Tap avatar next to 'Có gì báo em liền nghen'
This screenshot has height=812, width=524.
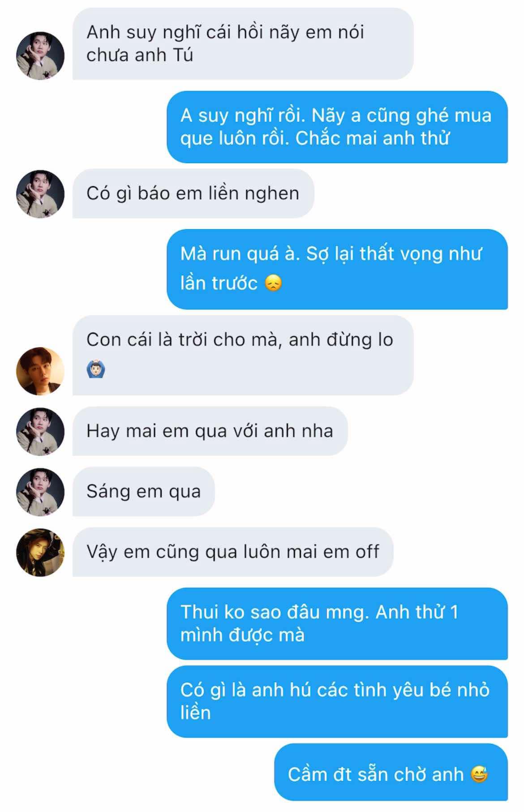(40, 194)
